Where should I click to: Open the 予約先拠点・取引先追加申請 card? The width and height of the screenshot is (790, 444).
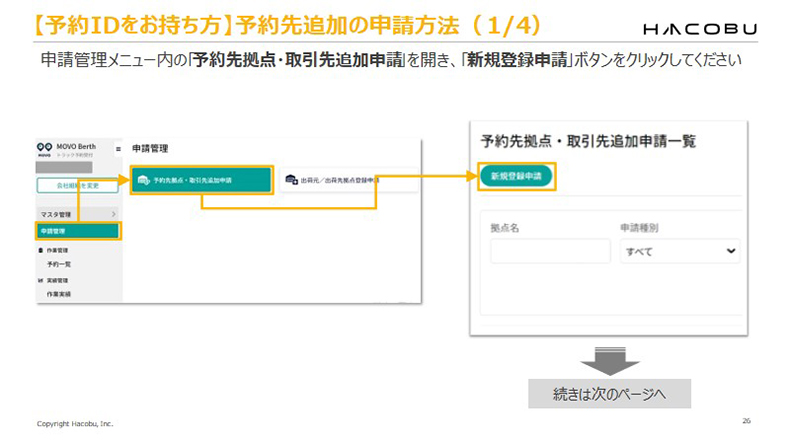pyautogui.click(x=201, y=180)
